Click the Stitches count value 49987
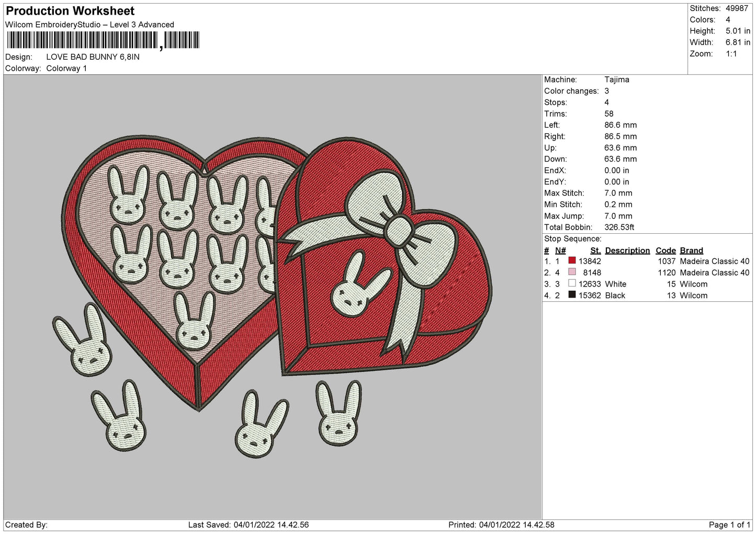Image resolution: width=756 pixels, height=534 pixels. tap(737, 8)
